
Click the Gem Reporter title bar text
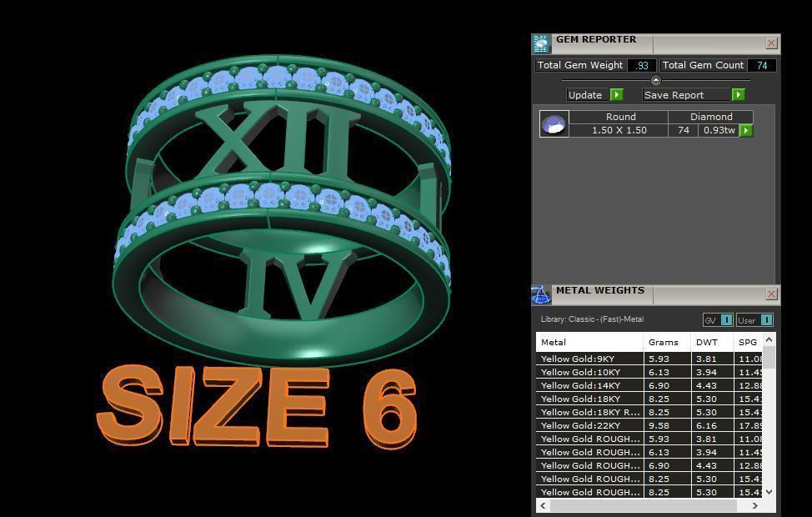596,39
